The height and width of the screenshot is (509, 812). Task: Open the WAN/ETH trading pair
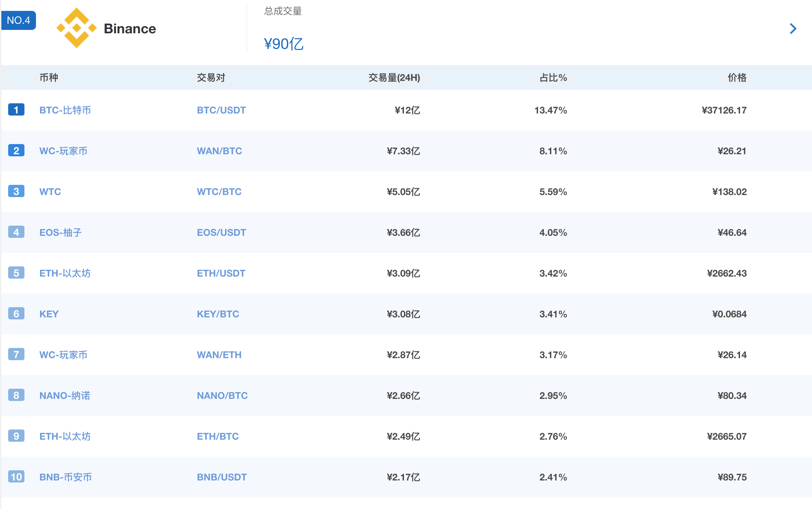coord(219,355)
